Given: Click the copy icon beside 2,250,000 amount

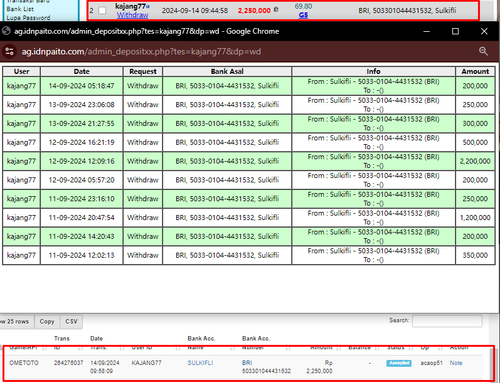Looking at the screenshot, I should [276, 9].
